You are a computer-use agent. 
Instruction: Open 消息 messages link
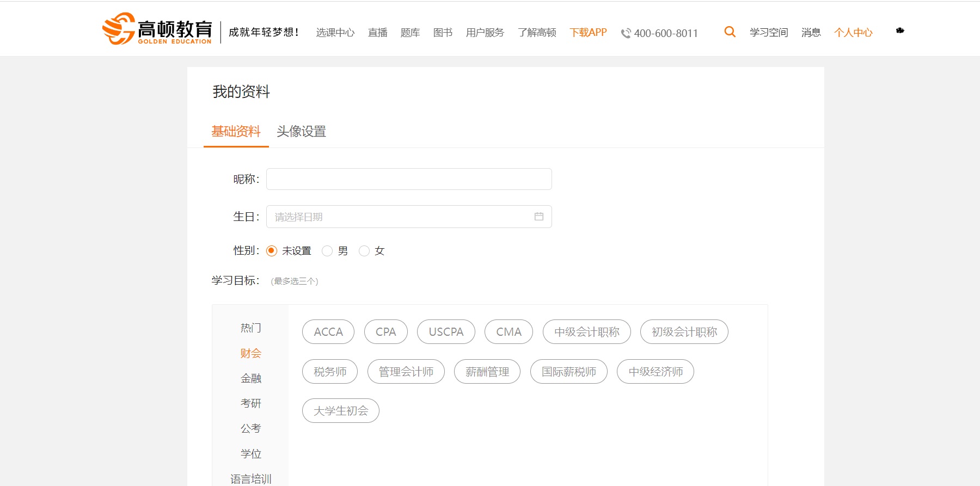pyautogui.click(x=811, y=33)
